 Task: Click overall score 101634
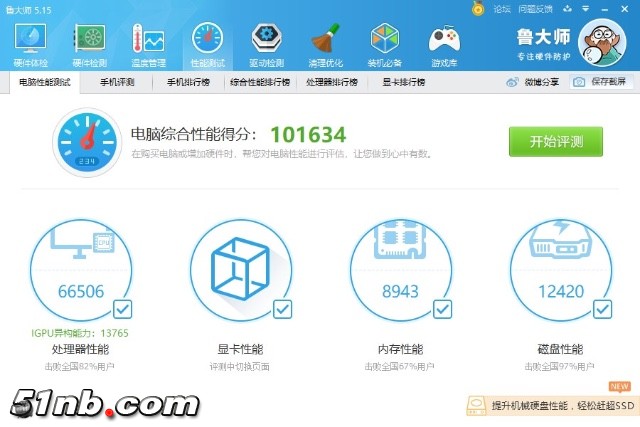pyautogui.click(x=308, y=134)
